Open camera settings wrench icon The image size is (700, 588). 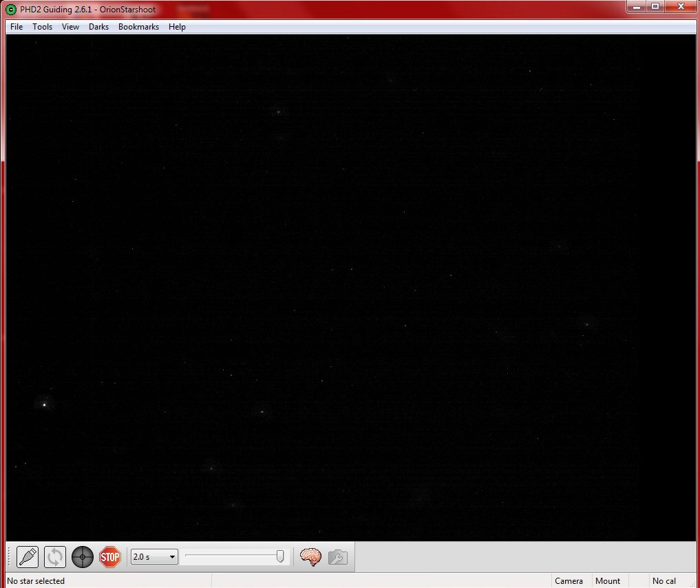click(x=338, y=557)
